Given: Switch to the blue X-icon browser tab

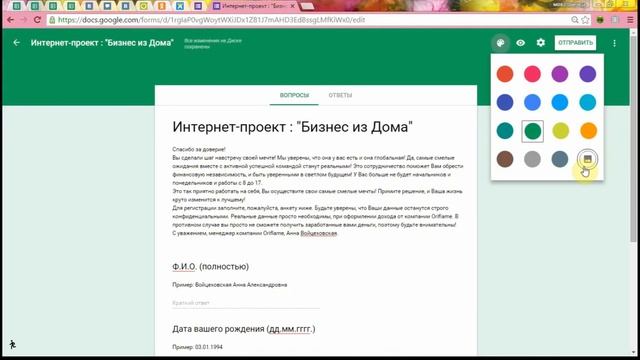Looking at the screenshot, I should point(180,6).
